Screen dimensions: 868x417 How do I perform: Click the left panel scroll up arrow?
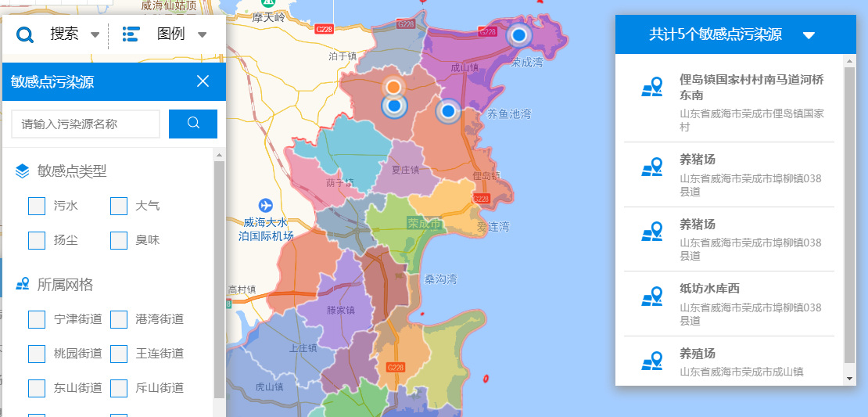tap(219, 155)
